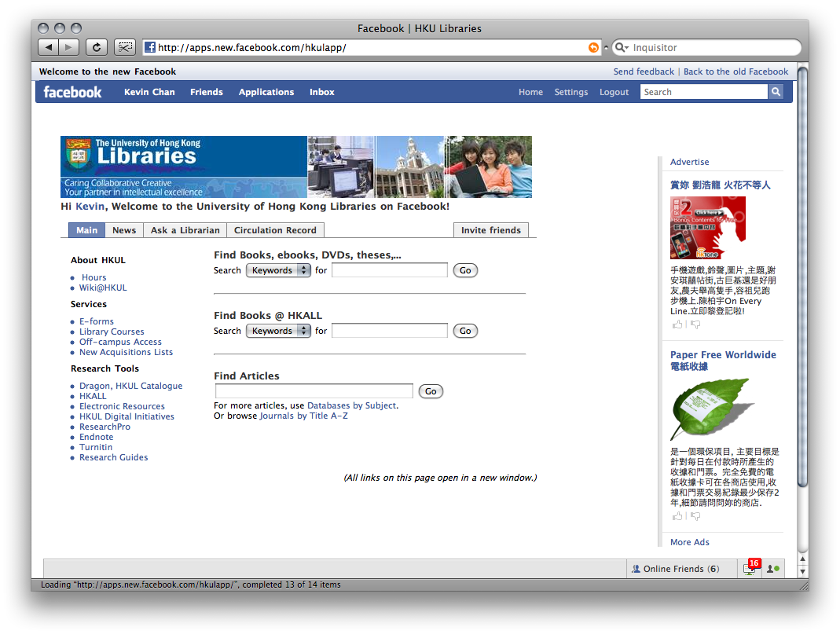This screenshot has width=840, height=634.
Task: Click the browser back arrow
Action: 49,47
